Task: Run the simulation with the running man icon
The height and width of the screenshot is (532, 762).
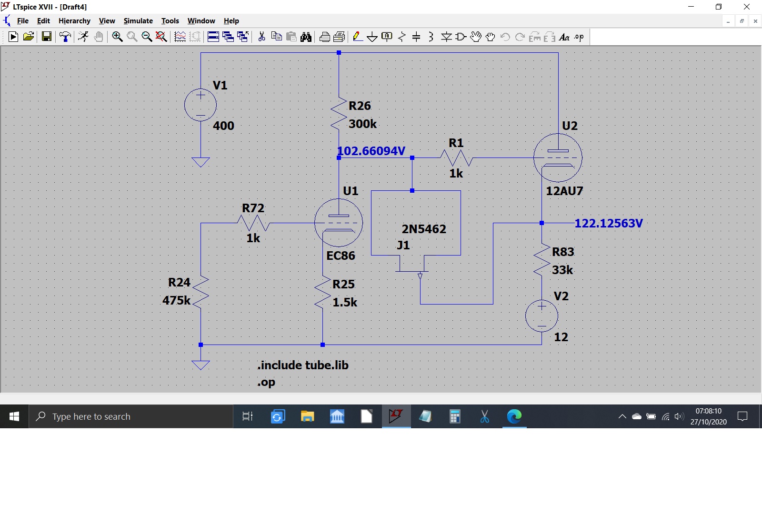Action: point(83,37)
